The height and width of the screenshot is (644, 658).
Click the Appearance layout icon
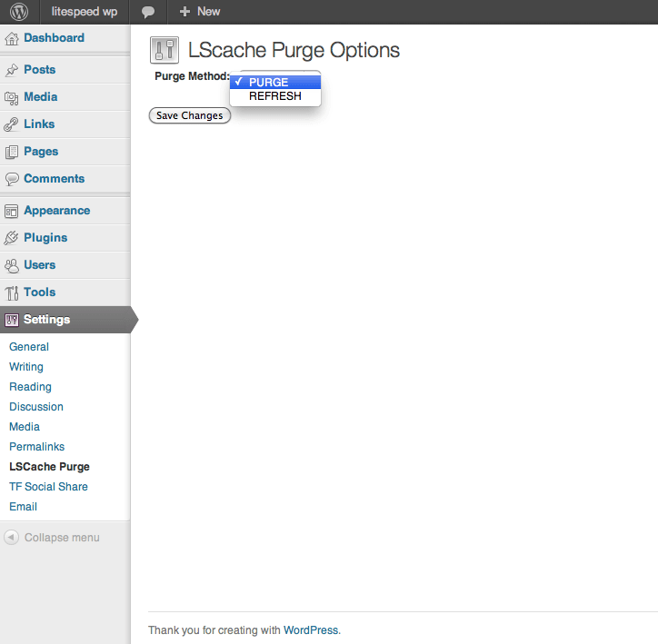11,211
